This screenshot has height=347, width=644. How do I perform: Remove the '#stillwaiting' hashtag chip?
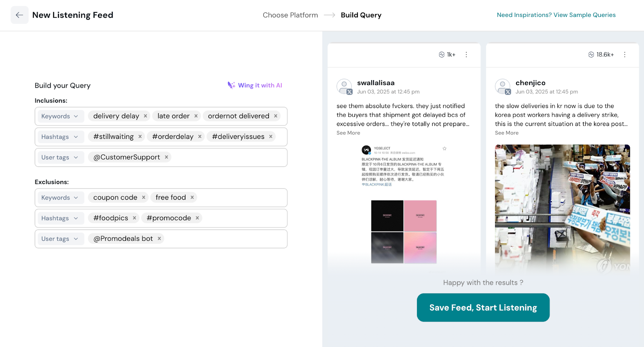(140, 136)
